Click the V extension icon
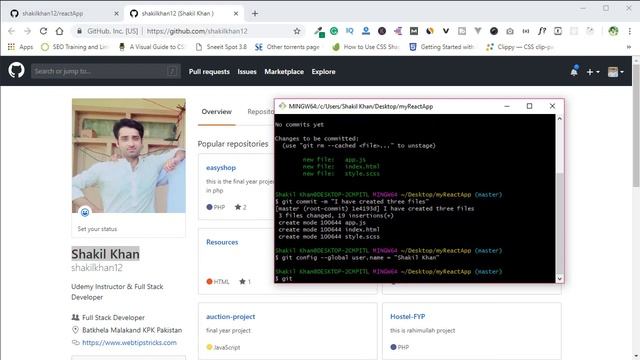 click(446, 31)
